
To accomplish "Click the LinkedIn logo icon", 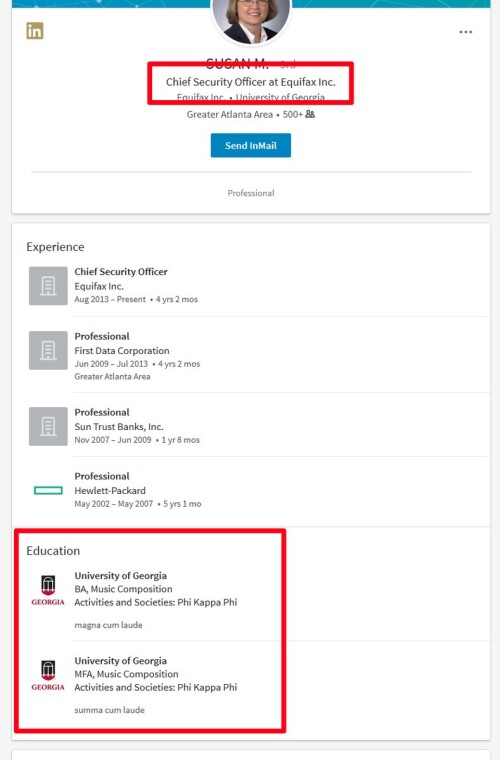I will [35, 31].
